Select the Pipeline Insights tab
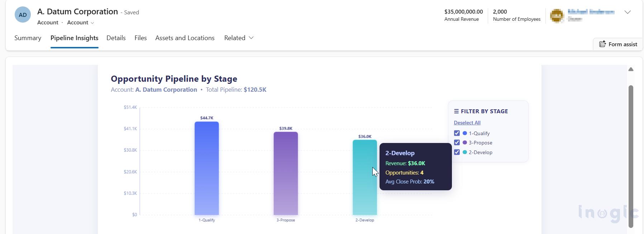This screenshot has width=644, height=234. click(x=74, y=38)
